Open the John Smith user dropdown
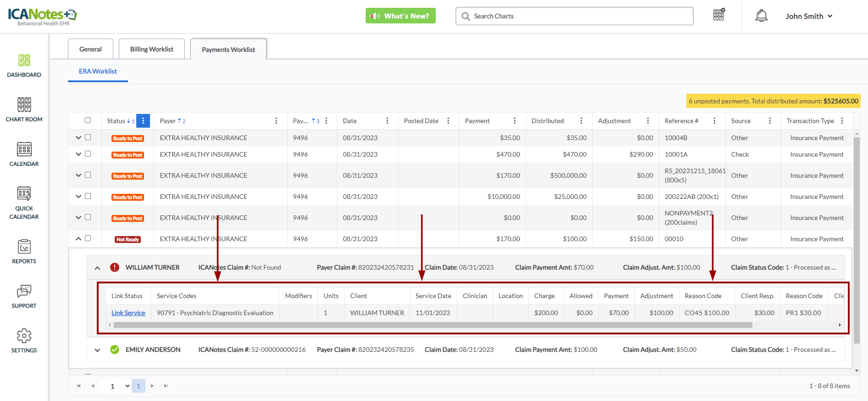868x401 pixels. [x=808, y=16]
